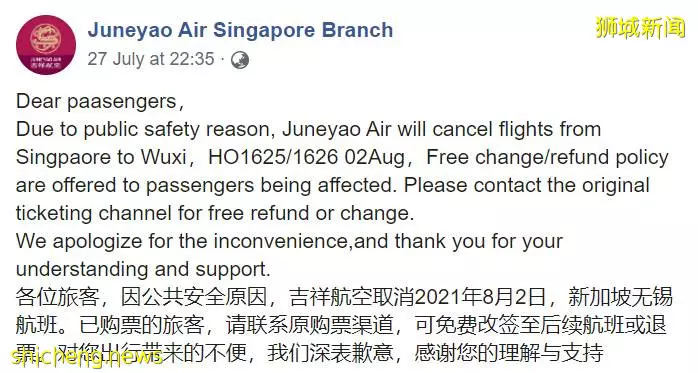This screenshot has height=373, width=698.
Task: Open the Juneyao Air Singapore Branch page
Action: point(240,30)
